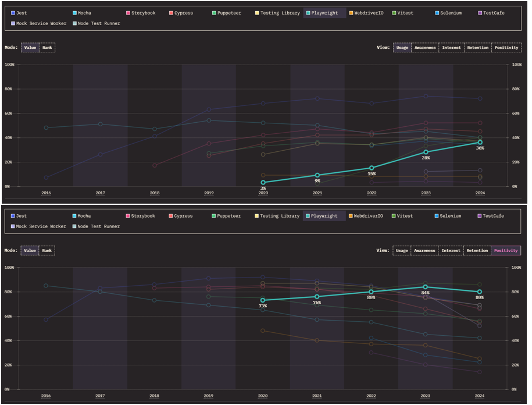Open Positivity view tab in the upper chart
Viewport: 532px width, 405px height.
pos(506,48)
